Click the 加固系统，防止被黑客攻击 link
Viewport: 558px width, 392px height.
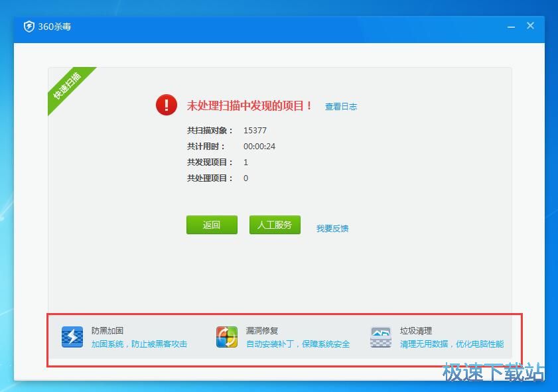(139, 344)
